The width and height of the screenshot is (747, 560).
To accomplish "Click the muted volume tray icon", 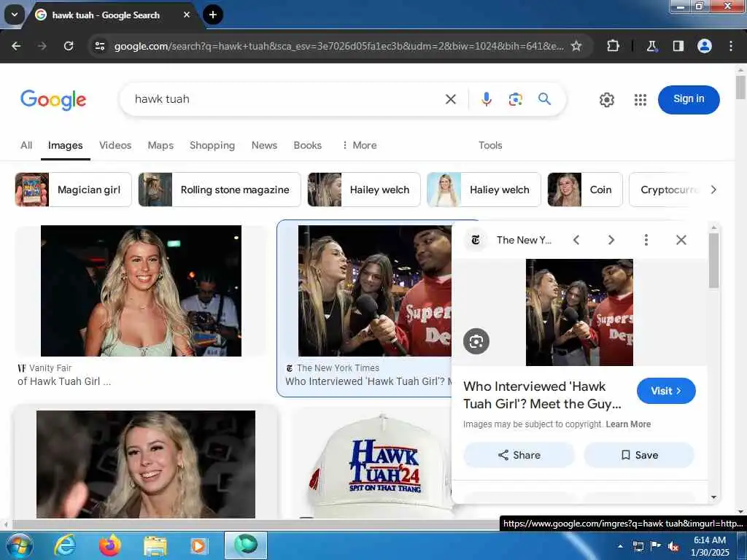I will pos(673,546).
